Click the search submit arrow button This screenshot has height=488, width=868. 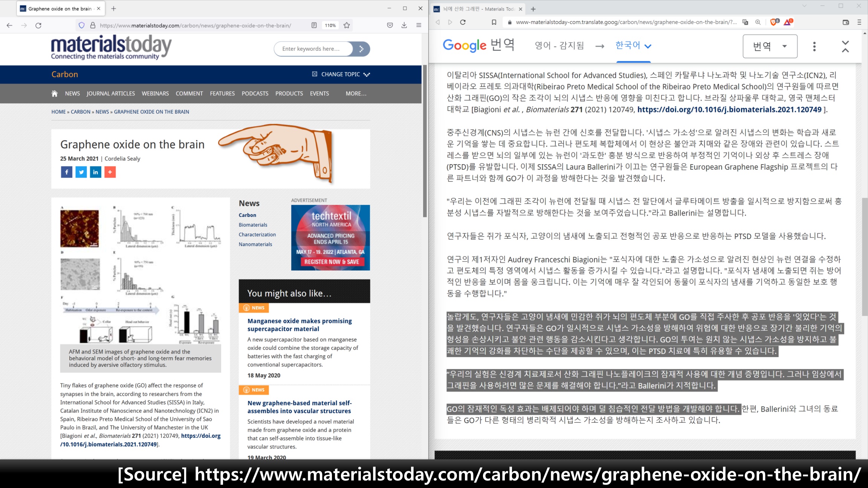pyautogui.click(x=361, y=49)
